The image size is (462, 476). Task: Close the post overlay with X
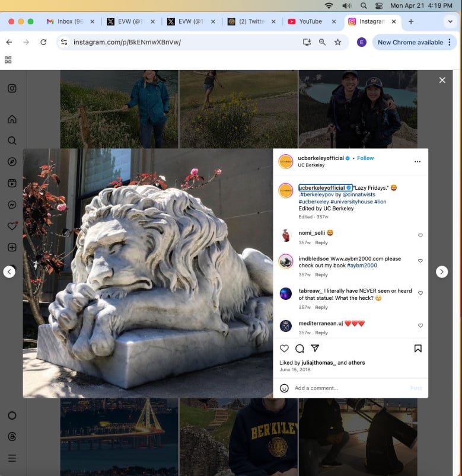(442, 80)
